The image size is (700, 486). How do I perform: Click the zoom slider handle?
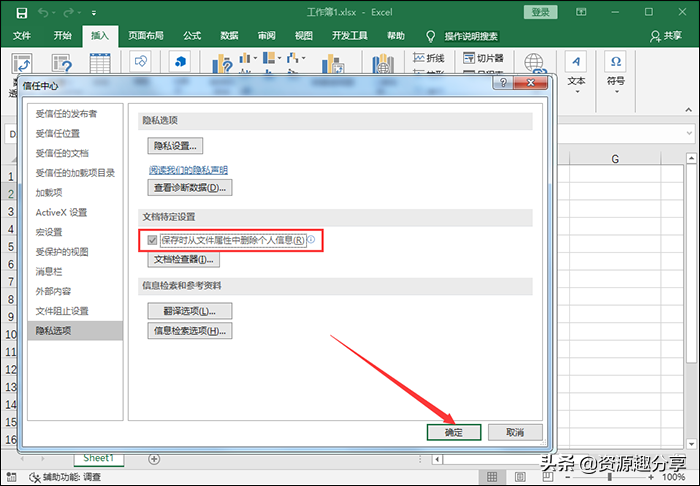pyautogui.click(x=609, y=477)
